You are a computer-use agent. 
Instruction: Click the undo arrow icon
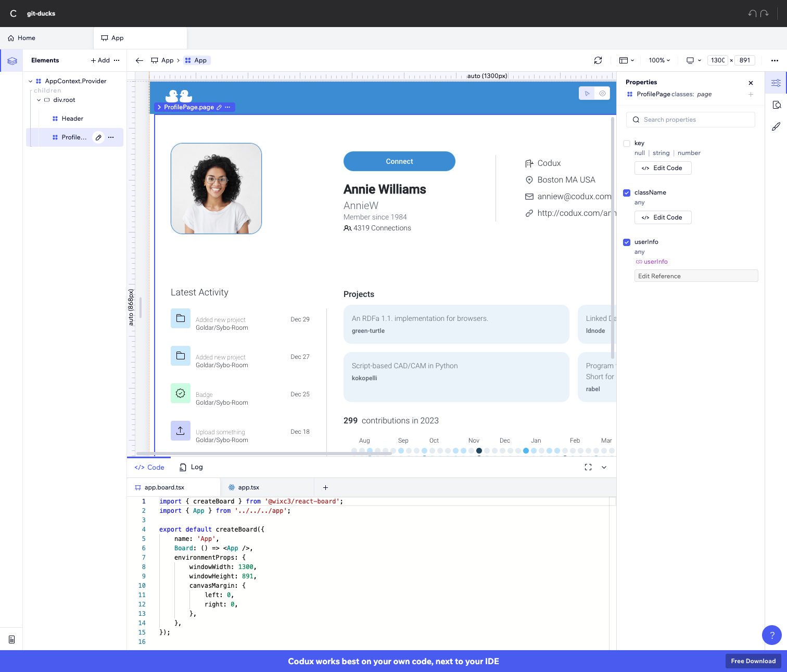752,14
